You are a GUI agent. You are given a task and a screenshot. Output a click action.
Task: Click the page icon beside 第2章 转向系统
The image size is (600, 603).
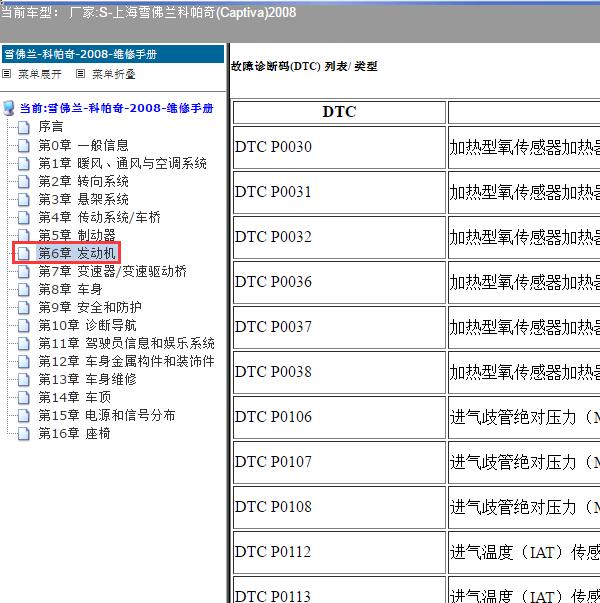[24, 181]
